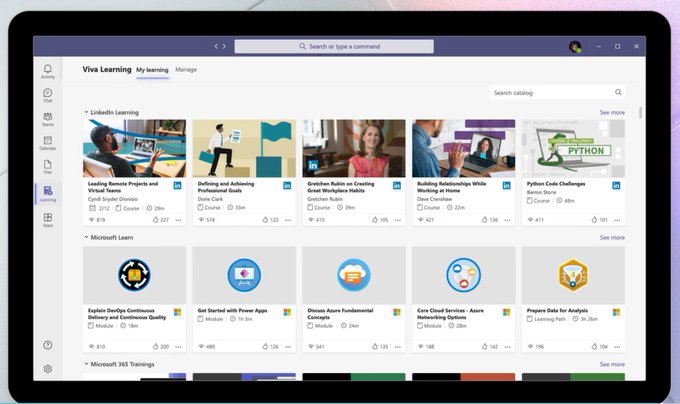
Task: Open the Chat icon in sidebar
Action: 48,95
